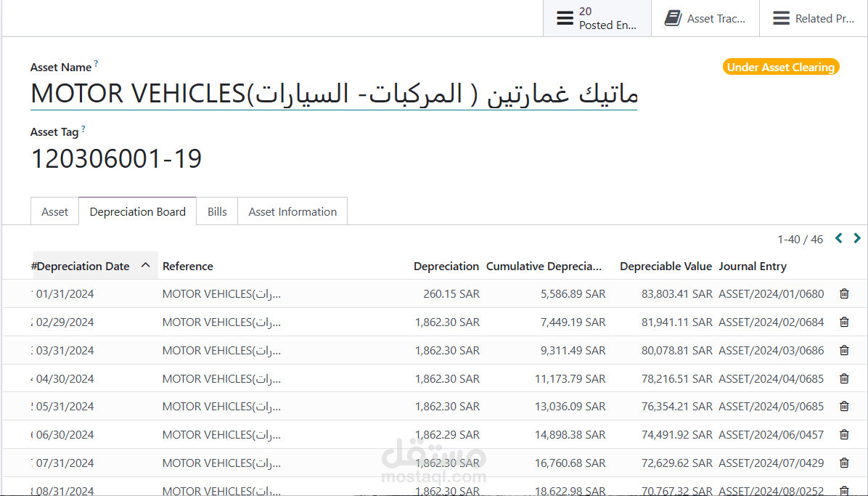Viewport: 868px width, 496px height.
Task: Click depreciable value 83,803.41 SAR
Action: [677, 293]
